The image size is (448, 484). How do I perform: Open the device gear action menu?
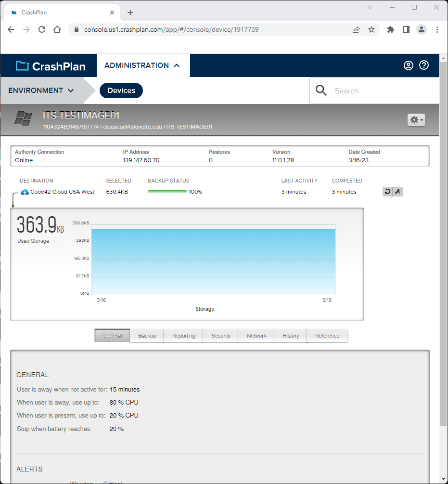416,120
